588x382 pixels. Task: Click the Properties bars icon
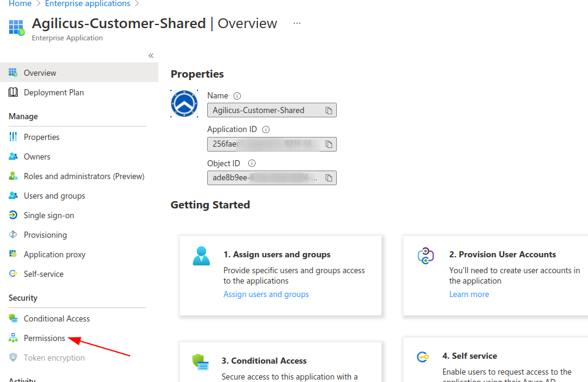point(13,137)
